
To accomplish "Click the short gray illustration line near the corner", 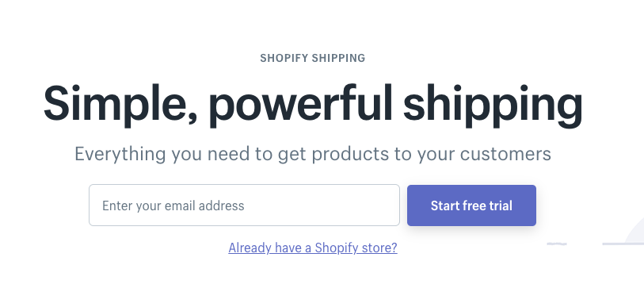I will (557, 244).
